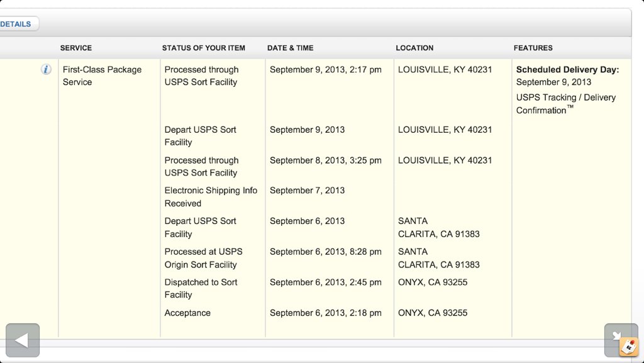Image resolution: width=644 pixels, height=363 pixels.
Task: Click the September 9, 2013, 2:17 pm timestamp
Action: click(325, 70)
